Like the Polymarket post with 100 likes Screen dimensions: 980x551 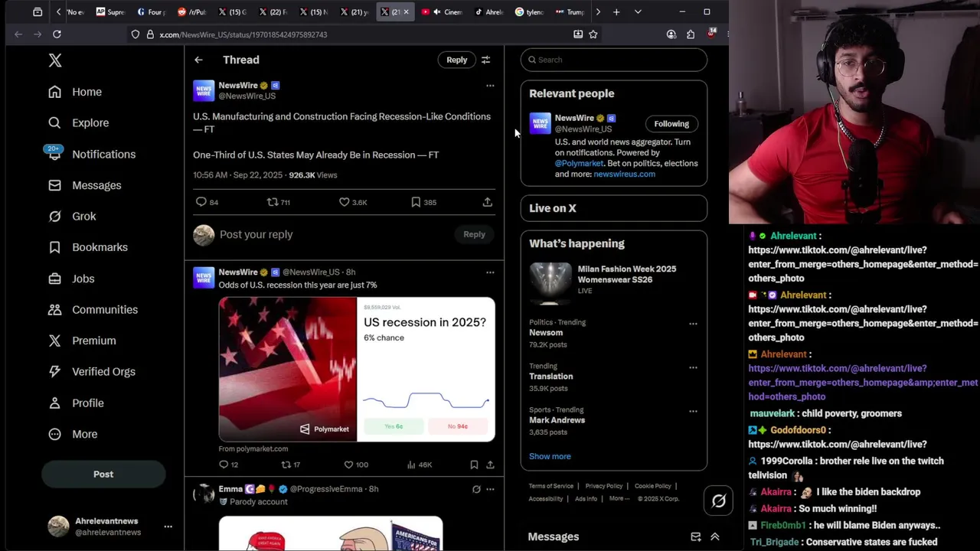(348, 465)
